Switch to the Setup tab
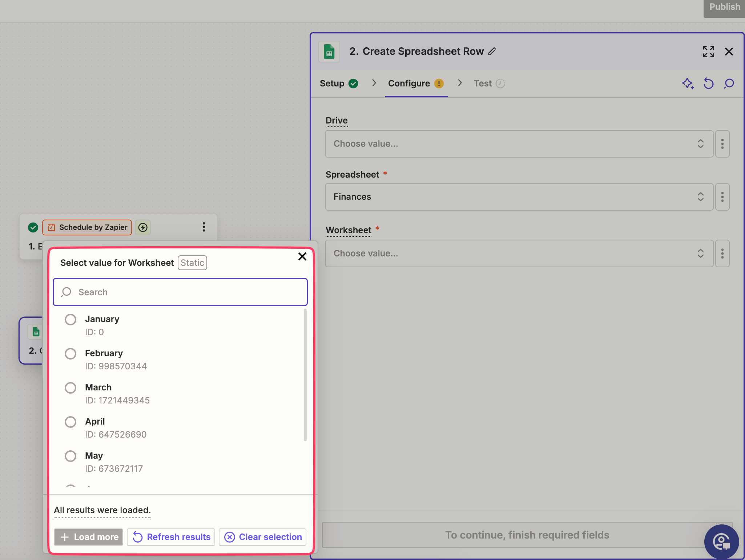This screenshot has height=560, width=745. [339, 84]
